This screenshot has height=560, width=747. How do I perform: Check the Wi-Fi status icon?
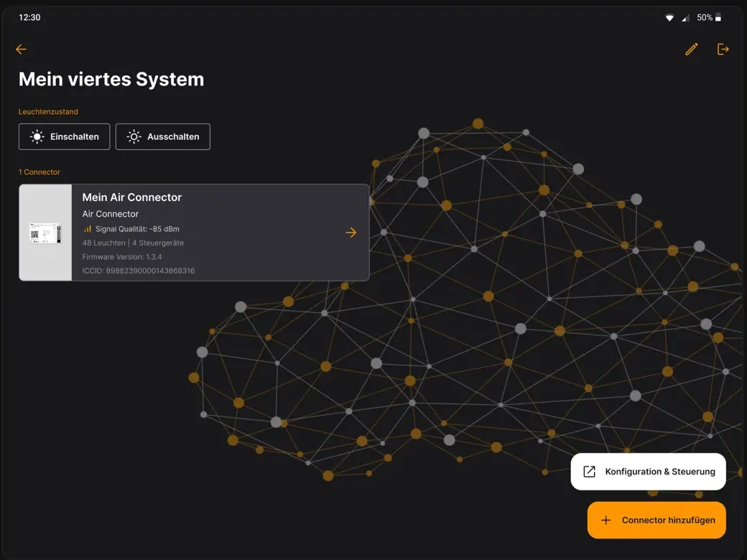pos(669,18)
